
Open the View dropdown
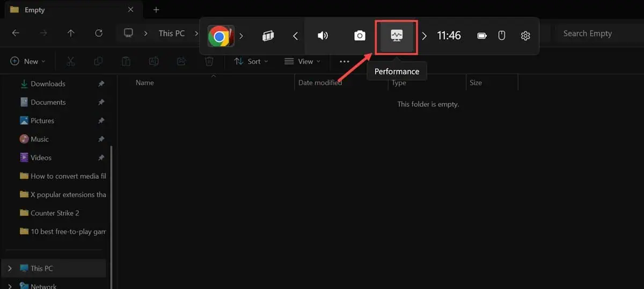click(302, 61)
